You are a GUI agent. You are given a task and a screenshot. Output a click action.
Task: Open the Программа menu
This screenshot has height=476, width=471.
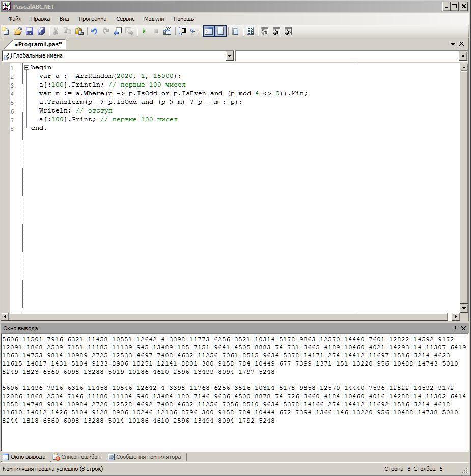[93, 19]
